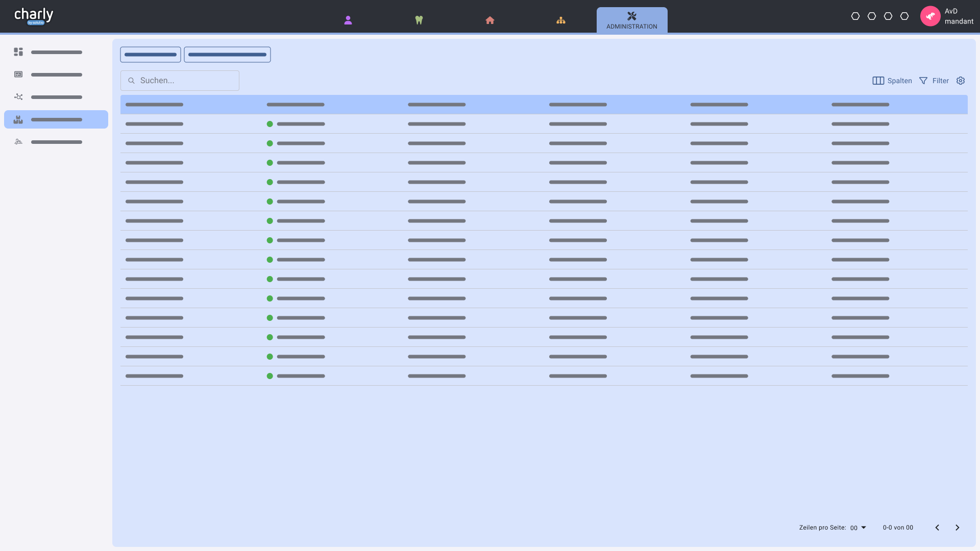
Task: Select the ADMINISTRATION tab
Action: click(632, 21)
